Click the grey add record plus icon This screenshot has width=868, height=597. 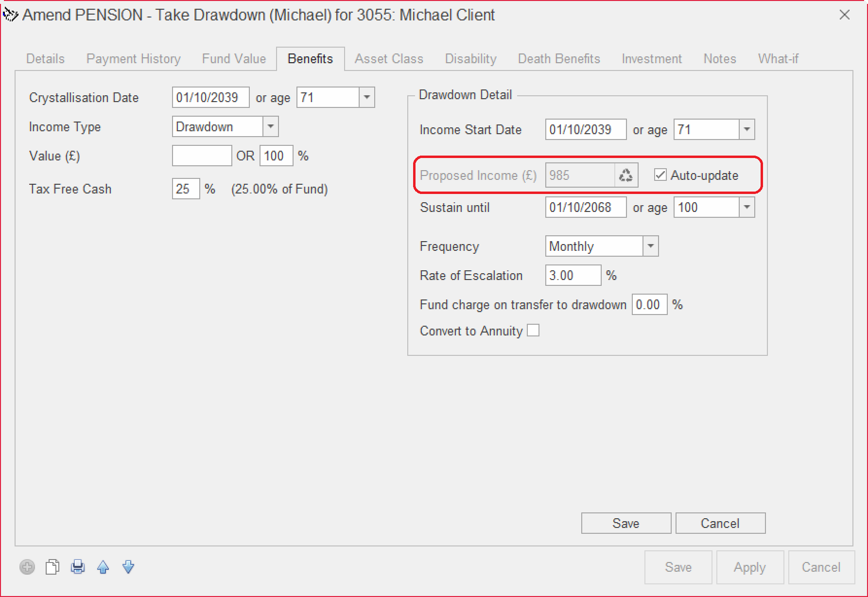[27, 567]
